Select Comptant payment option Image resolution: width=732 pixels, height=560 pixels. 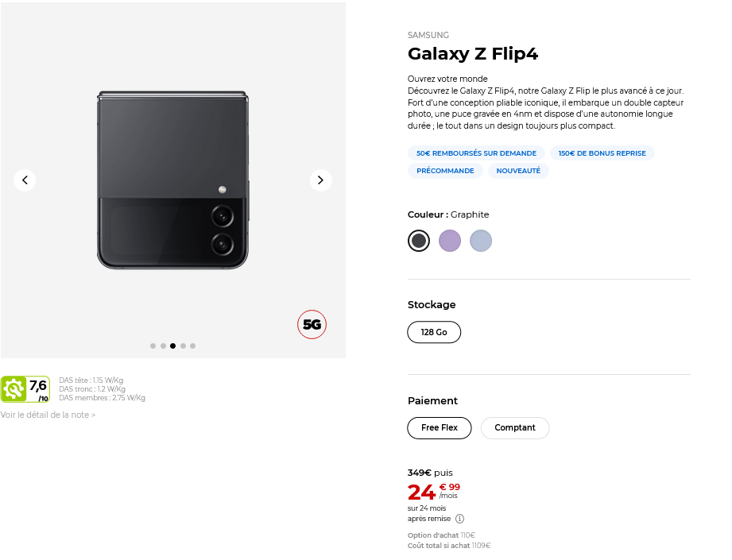515,427
